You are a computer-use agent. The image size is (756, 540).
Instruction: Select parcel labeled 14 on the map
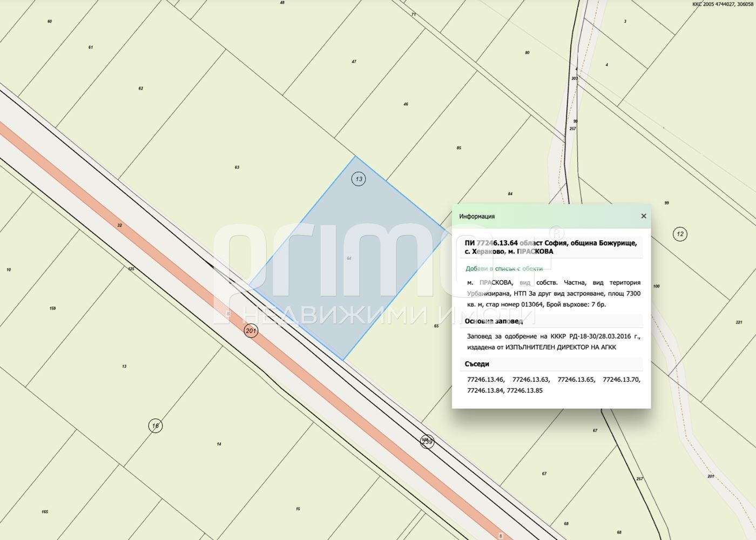pyautogui.click(x=219, y=444)
